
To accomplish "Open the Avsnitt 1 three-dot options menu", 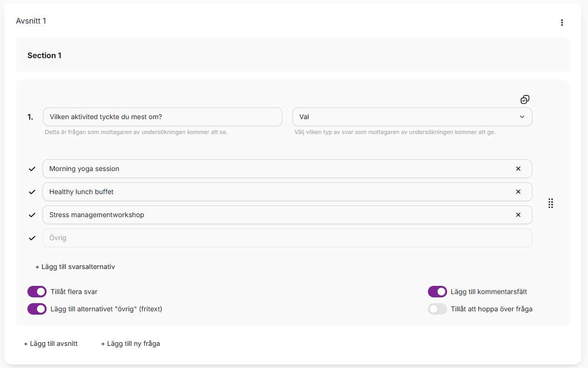I will (x=562, y=23).
